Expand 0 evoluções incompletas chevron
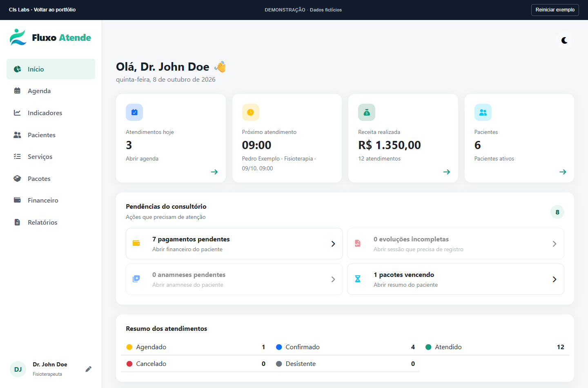Image resolution: width=588 pixels, height=388 pixels. [555, 244]
